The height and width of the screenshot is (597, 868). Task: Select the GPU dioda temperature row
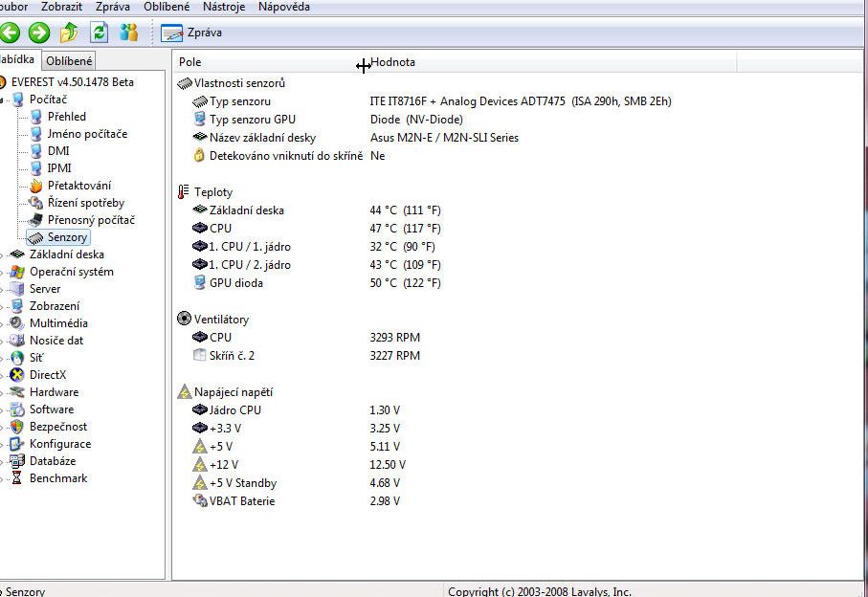[317, 283]
